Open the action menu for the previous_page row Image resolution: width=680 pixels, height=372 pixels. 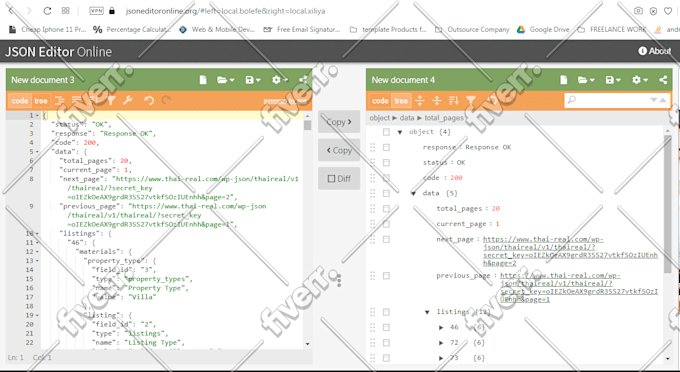tap(386, 276)
